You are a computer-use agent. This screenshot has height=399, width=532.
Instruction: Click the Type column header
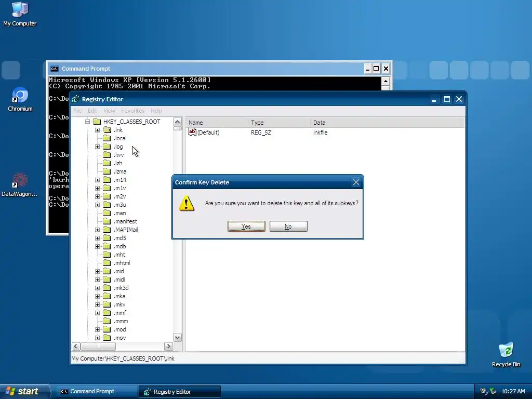(279, 123)
